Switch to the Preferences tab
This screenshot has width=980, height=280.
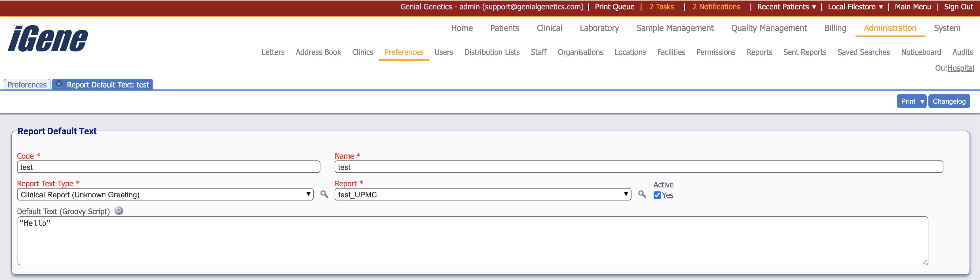click(x=27, y=85)
